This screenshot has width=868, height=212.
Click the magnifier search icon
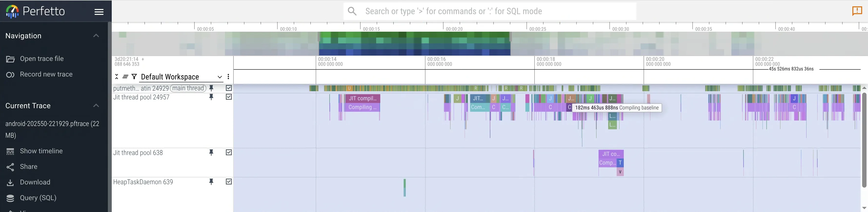[x=352, y=11]
